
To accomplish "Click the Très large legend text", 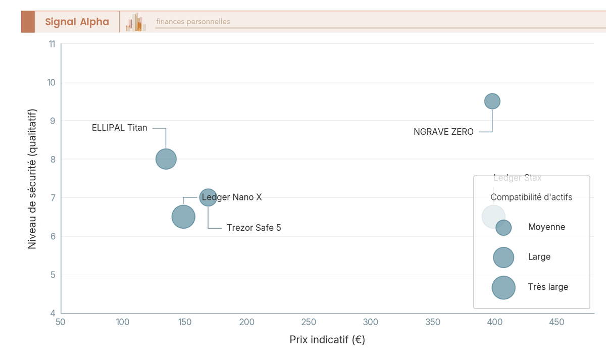I will [548, 287].
